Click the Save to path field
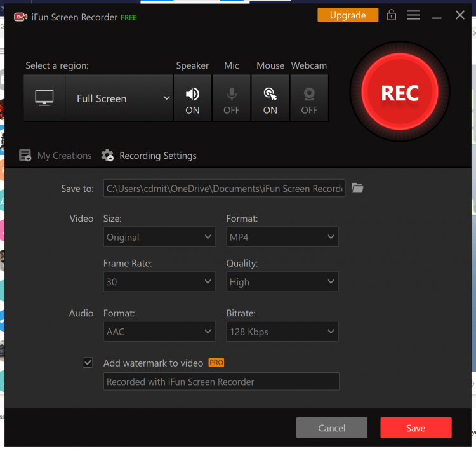 click(x=224, y=189)
